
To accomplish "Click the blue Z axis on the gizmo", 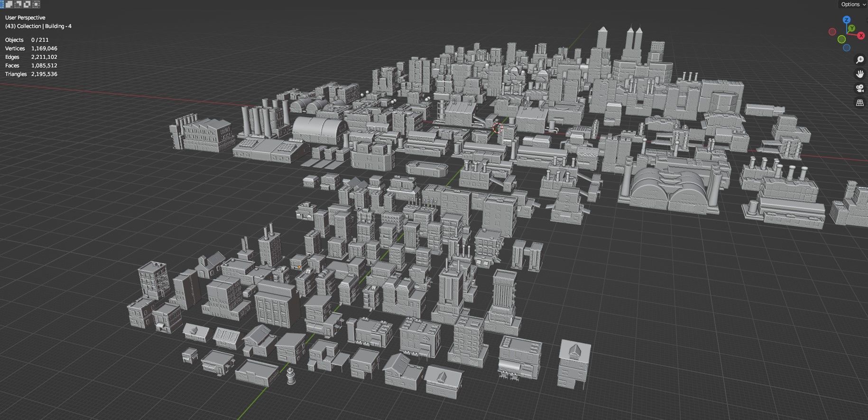I will (x=847, y=20).
